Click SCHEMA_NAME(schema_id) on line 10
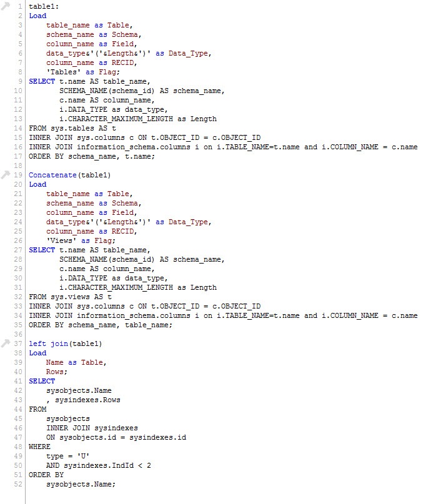 click(107, 91)
